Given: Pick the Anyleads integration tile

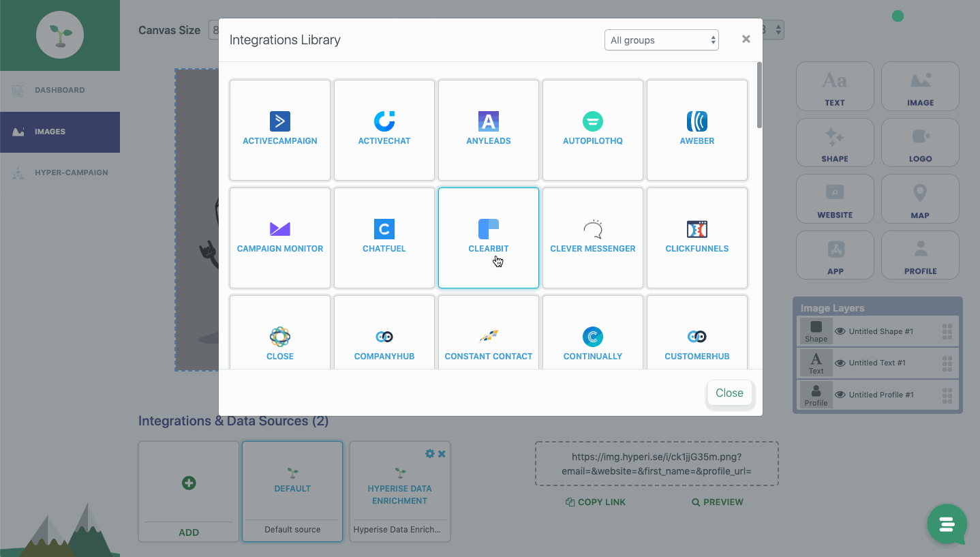Looking at the screenshot, I should coord(489,130).
